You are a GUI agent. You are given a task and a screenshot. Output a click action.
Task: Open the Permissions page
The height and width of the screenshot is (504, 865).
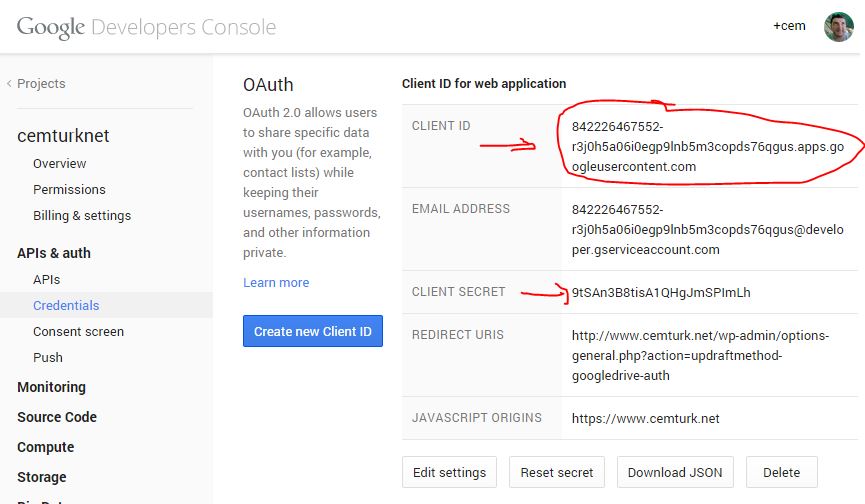pyautogui.click(x=69, y=190)
